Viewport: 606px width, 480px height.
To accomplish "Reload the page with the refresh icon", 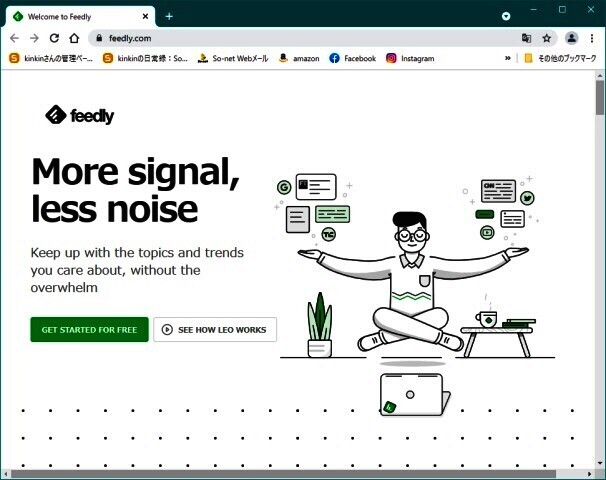I will point(54,38).
